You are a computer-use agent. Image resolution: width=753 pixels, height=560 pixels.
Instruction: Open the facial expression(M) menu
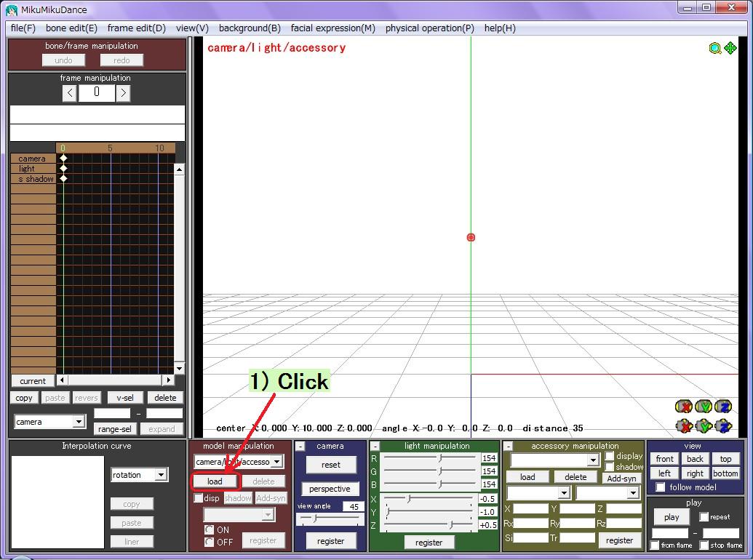click(332, 28)
